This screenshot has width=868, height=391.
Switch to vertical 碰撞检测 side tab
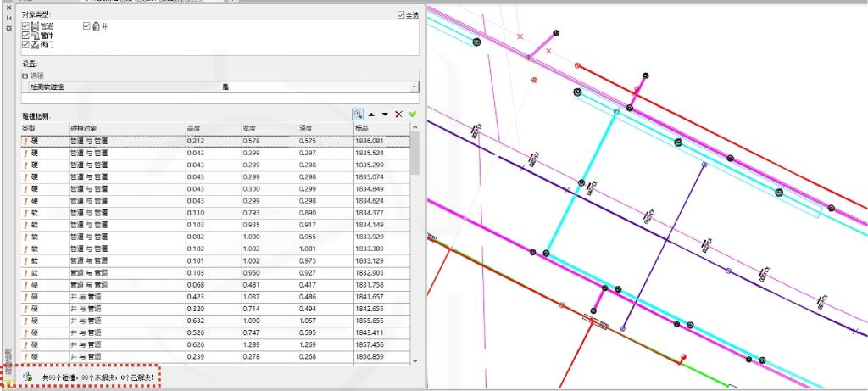(8, 361)
